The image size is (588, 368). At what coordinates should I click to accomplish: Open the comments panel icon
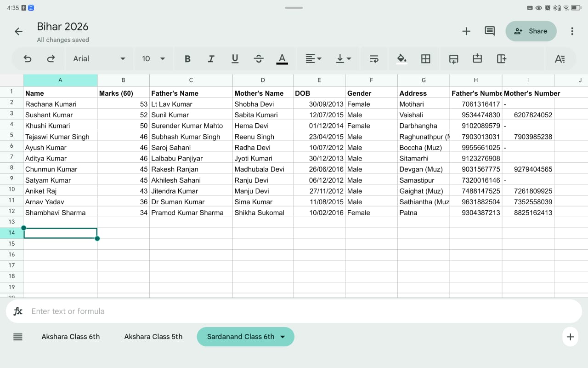pos(490,31)
